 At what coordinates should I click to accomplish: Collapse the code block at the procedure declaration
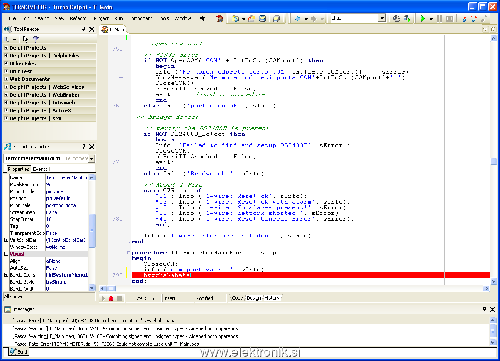tap(129, 253)
